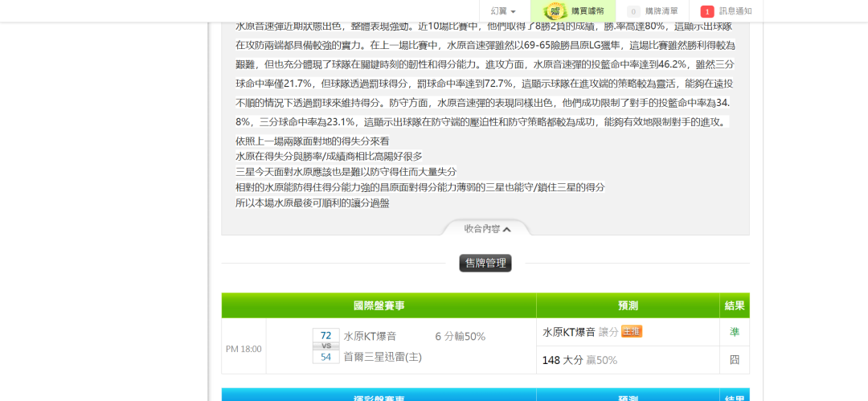Click the 6 分輸50% handicap text
The height and width of the screenshot is (401, 868).
(x=460, y=336)
